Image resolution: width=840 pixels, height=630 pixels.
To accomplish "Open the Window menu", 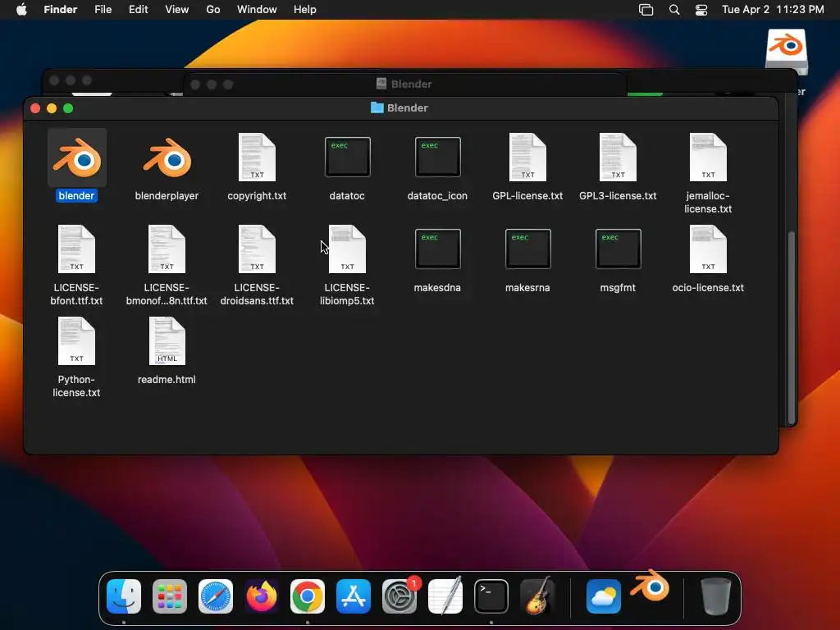I will click(x=257, y=9).
